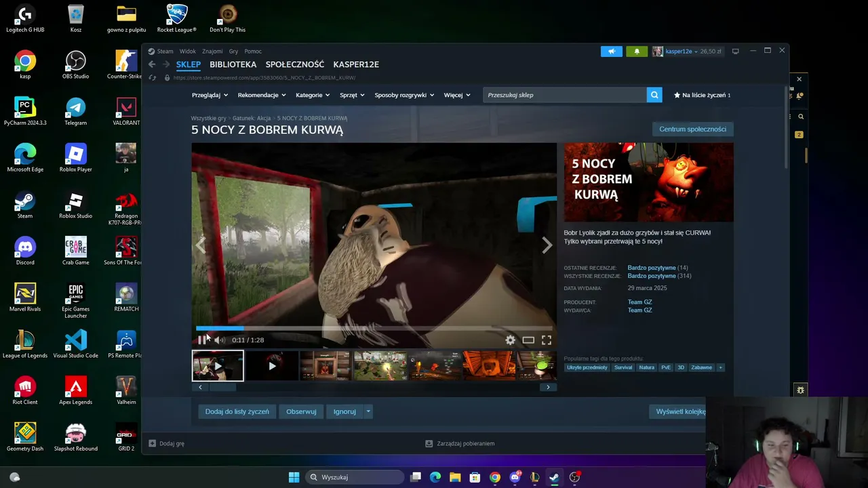Image resolution: width=868 pixels, height=488 pixels.
Task: Open the KASPER12E profile tab
Action: click(x=356, y=64)
